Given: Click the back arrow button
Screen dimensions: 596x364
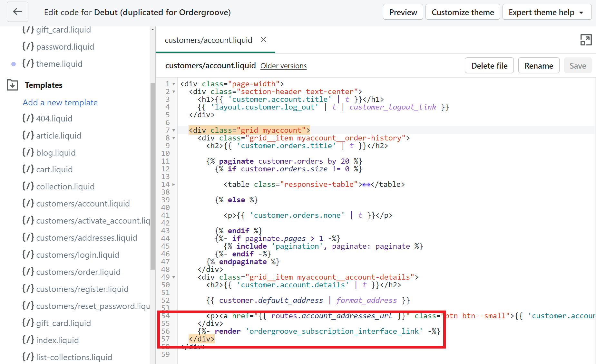Looking at the screenshot, I should tap(17, 12).
